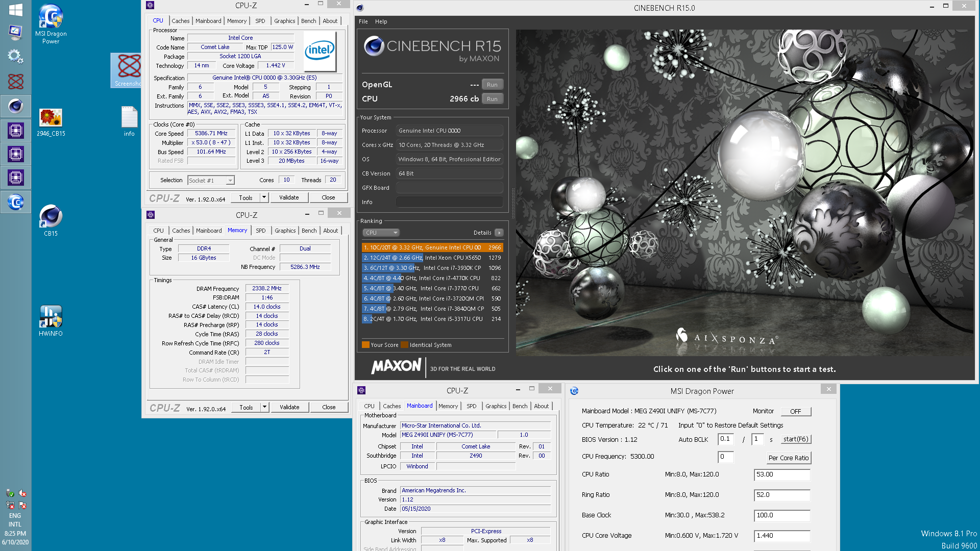Open MSI Dragon Power desktop shortcut

51,24
